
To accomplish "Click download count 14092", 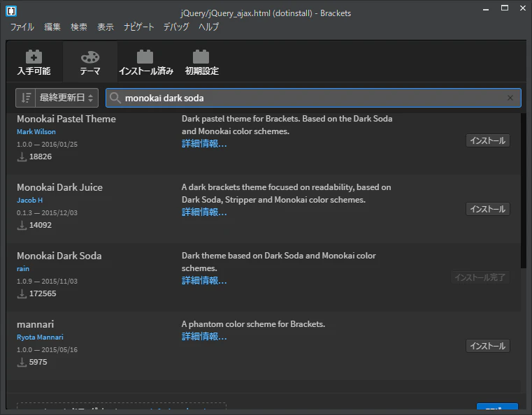I will pos(41,225).
